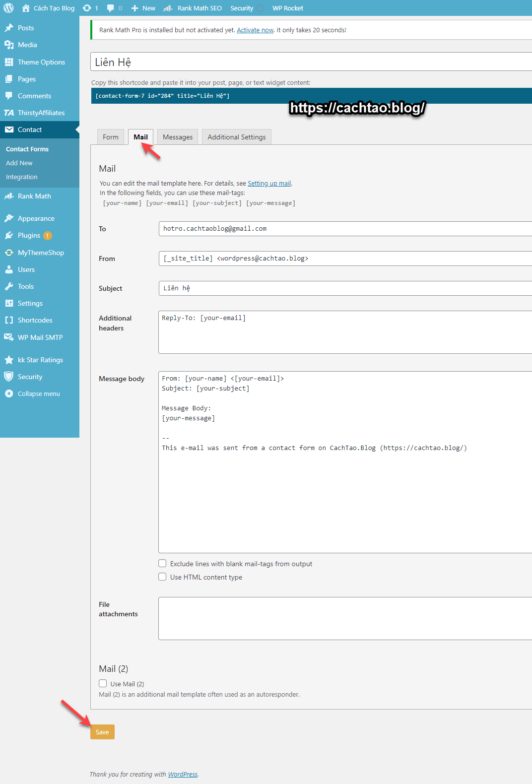Image resolution: width=532 pixels, height=784 pixels.
Task: Click the Collapse menu arrow icon
Action: 9,393
